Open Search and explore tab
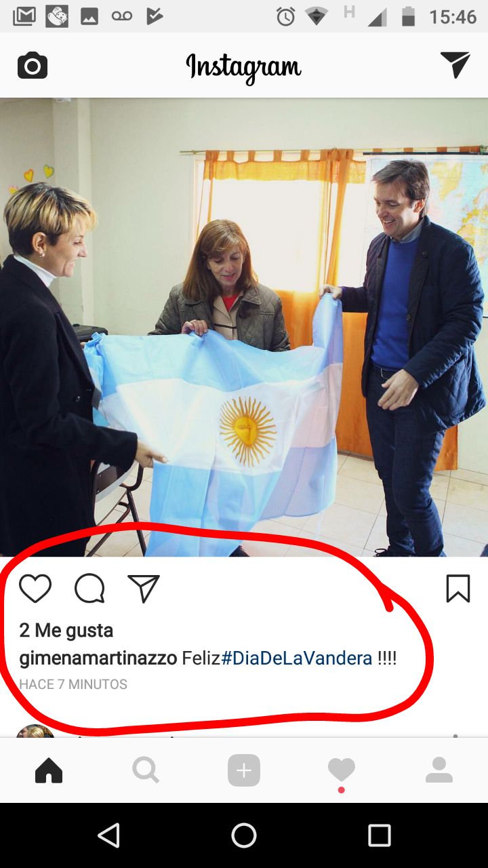Image resolution: width=488 pixels, height=868 pixels. 146,770
